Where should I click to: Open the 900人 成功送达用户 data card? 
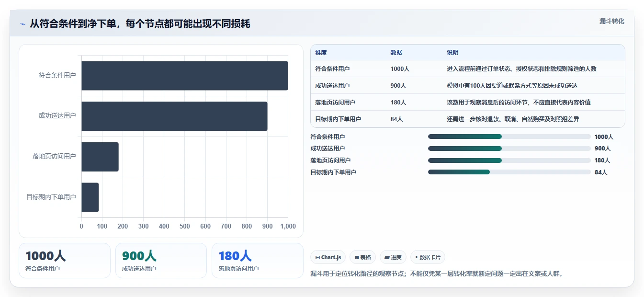tap(161, 261)
